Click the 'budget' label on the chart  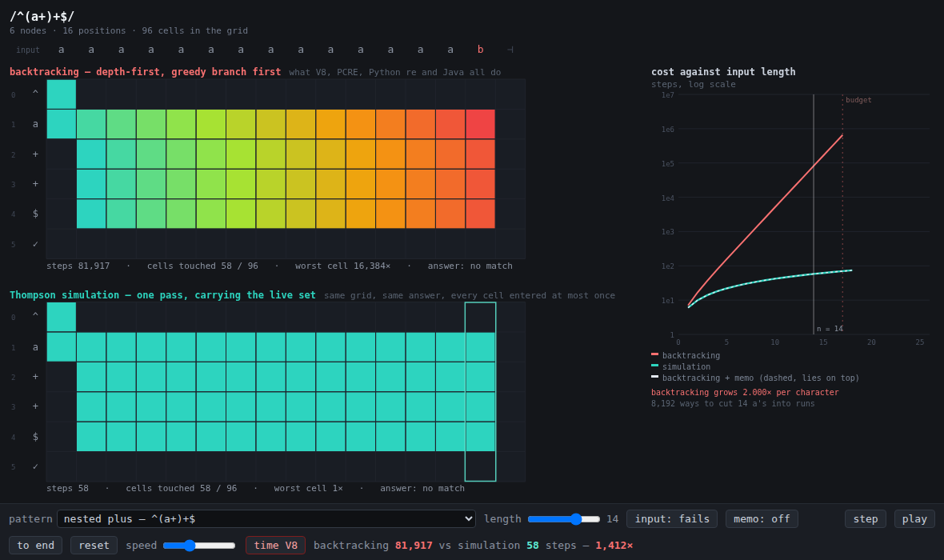858,100
